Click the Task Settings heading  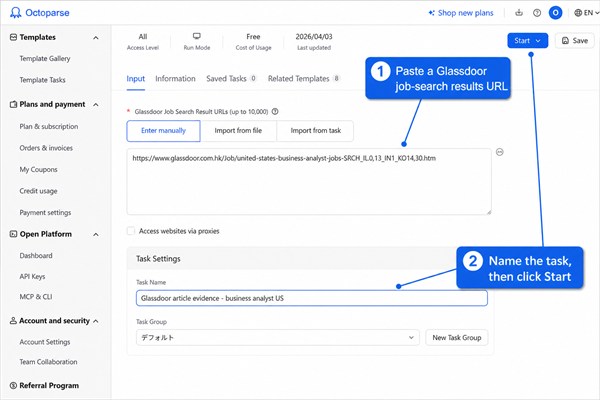[x=158, y=259]
